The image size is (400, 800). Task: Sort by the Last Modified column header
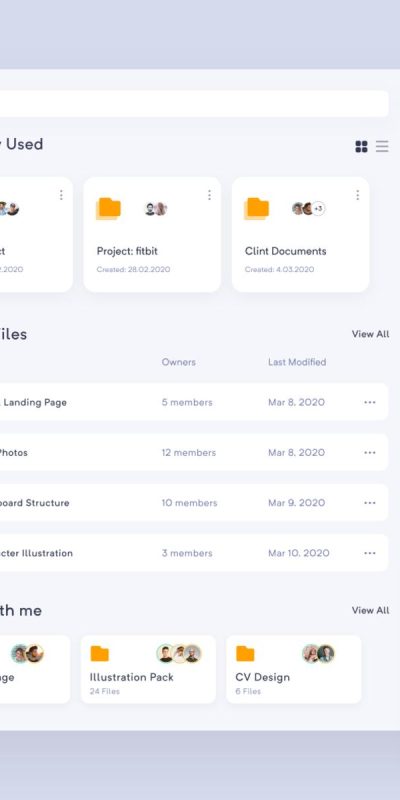pos(297,362)
